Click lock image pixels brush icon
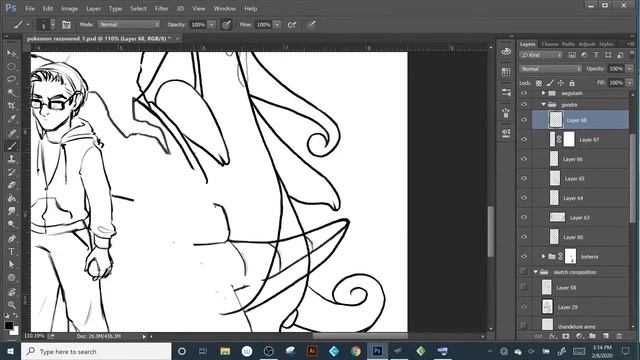This screenshot has width=640, height=360. click(x=550, y=83)
